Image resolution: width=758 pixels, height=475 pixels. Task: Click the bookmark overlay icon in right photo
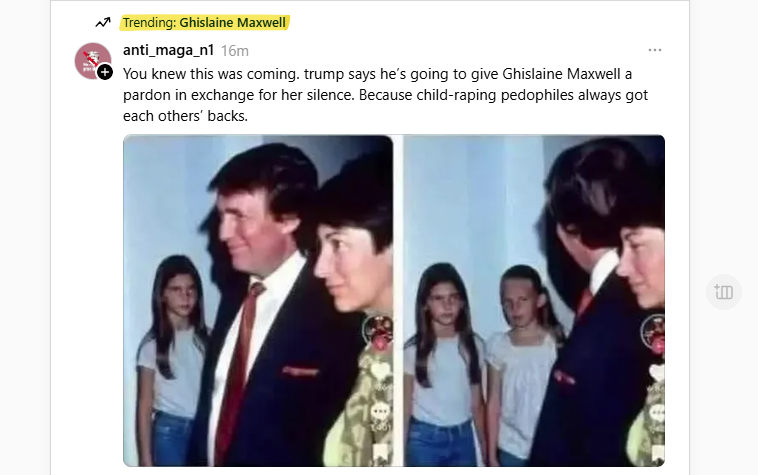pos(657,453)
